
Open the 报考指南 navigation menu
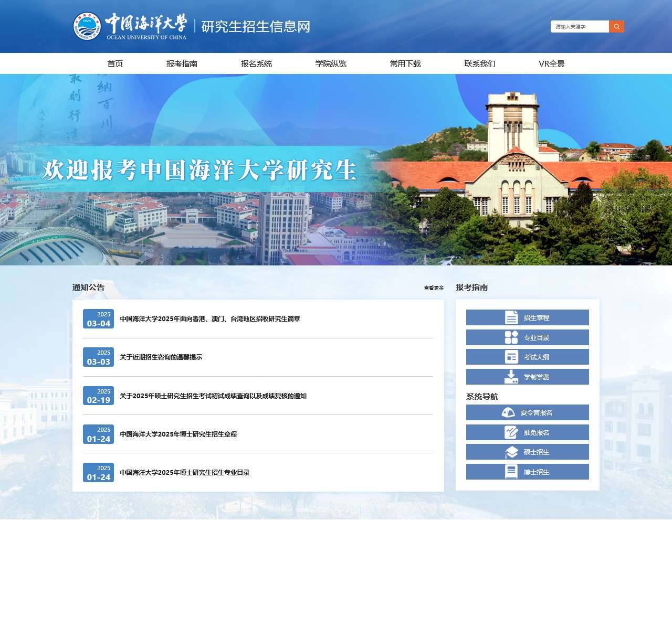point(182,63)
